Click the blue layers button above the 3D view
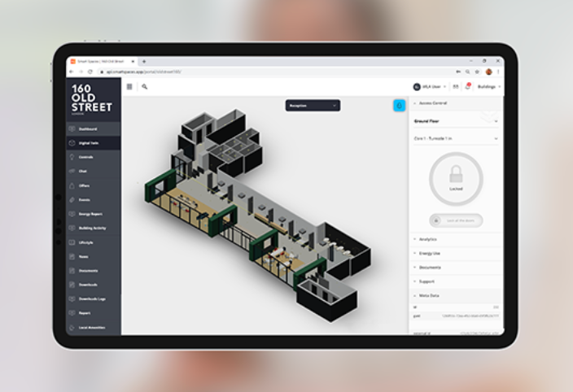 pos(399,106)
